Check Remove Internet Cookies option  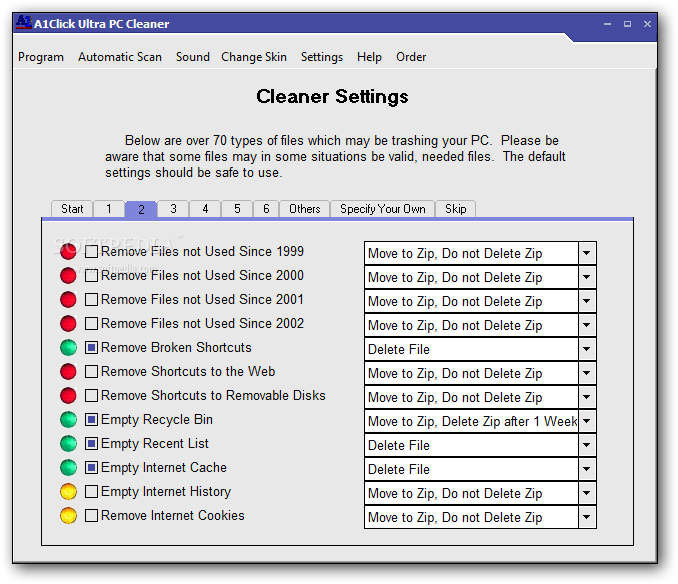[91, 515]
